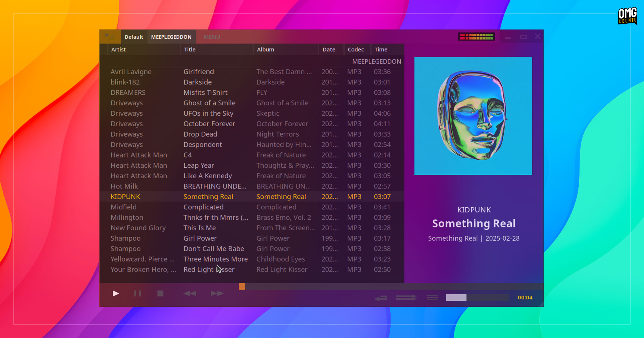Click the queue list icon beside the volume bar
Image resolution: width=644 pixels, height=338 pixels.
[x=432, y=297]
